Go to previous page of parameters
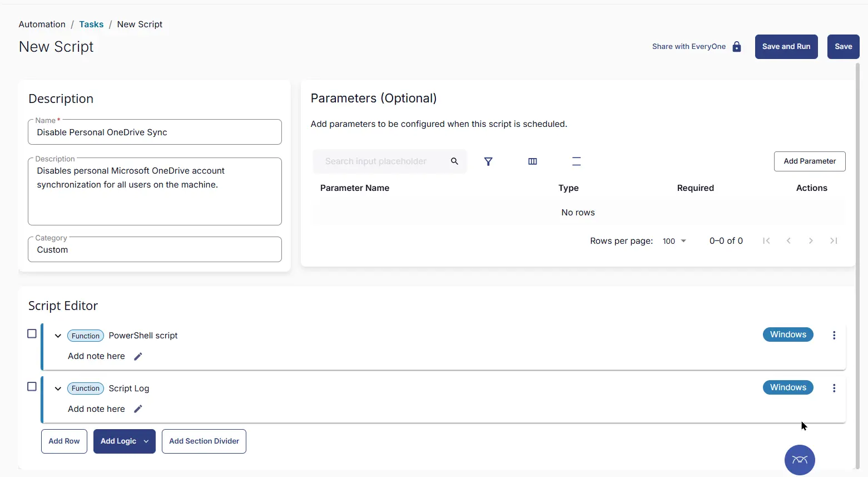Viewport: 868px width, 477px height. coord(788,241)
